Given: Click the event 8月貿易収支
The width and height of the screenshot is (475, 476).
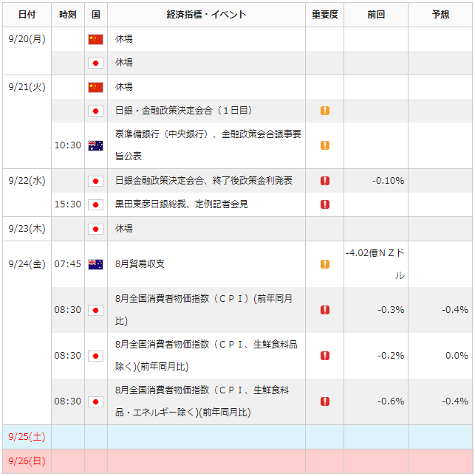Looking at the screenshot, I should click(x=140, y=264).
